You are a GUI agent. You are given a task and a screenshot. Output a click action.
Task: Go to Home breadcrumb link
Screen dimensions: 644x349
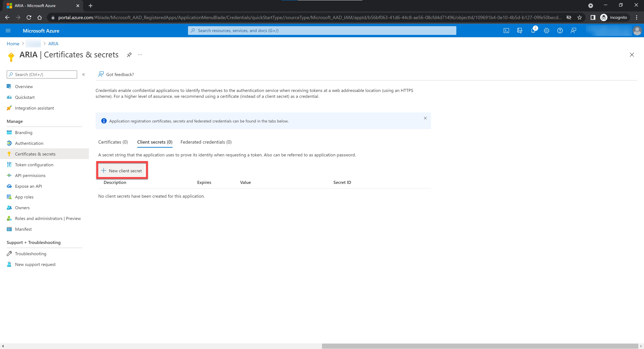(x=13, y=43)
